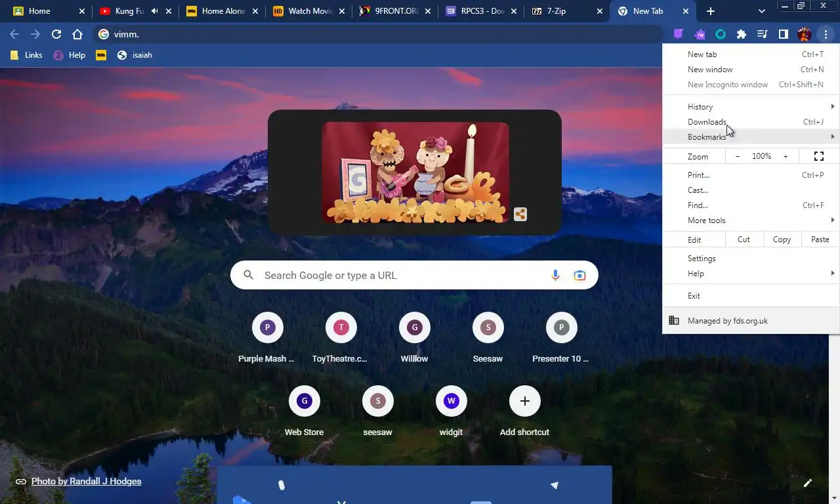Search by voice microphone icon
This screenshot has width=840, height=504.
pos(555,276)
